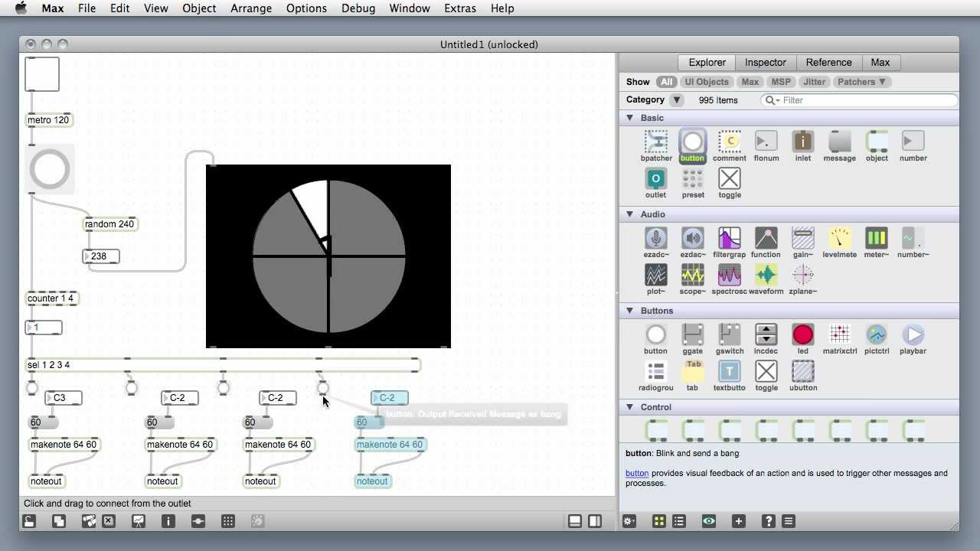Viewport: 980px width, 551px height.
Task: Click the eye preview icon in the browser footer
Action: point(709,521)
